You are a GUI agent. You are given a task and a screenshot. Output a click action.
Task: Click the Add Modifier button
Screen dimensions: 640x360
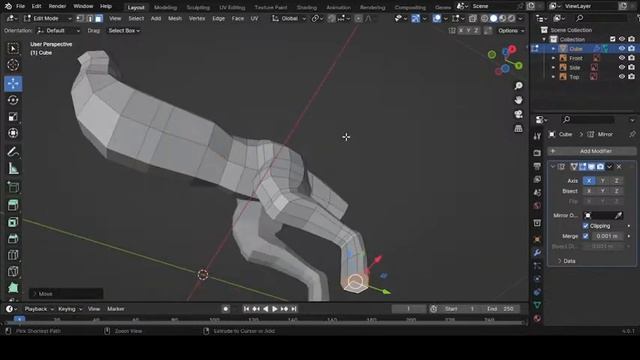pos(591,151)
